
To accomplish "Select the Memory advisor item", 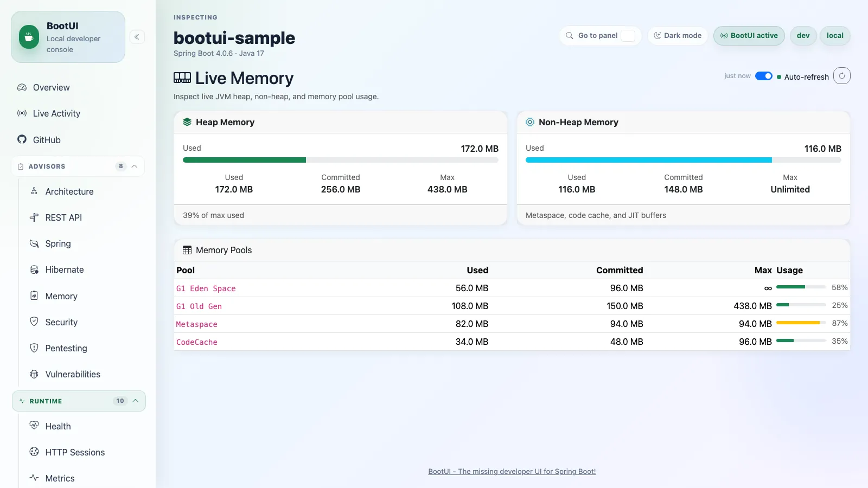I will (85, 296).
